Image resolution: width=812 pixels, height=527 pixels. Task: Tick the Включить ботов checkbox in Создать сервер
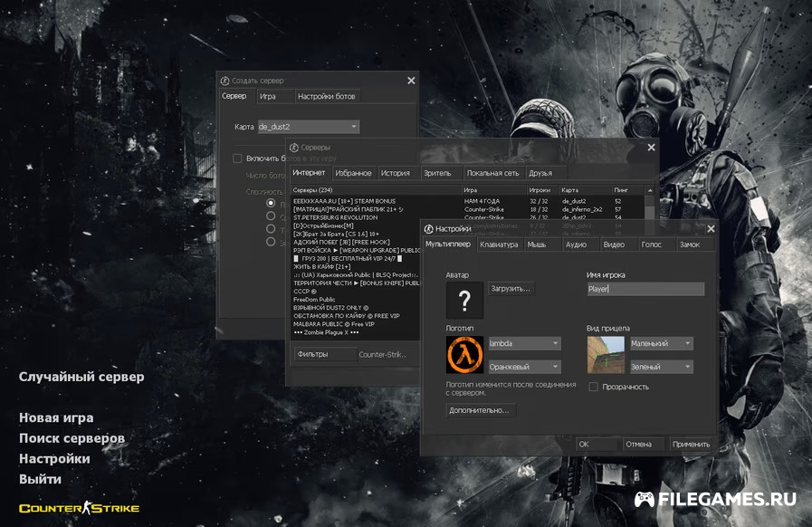(x=237, y=158)
